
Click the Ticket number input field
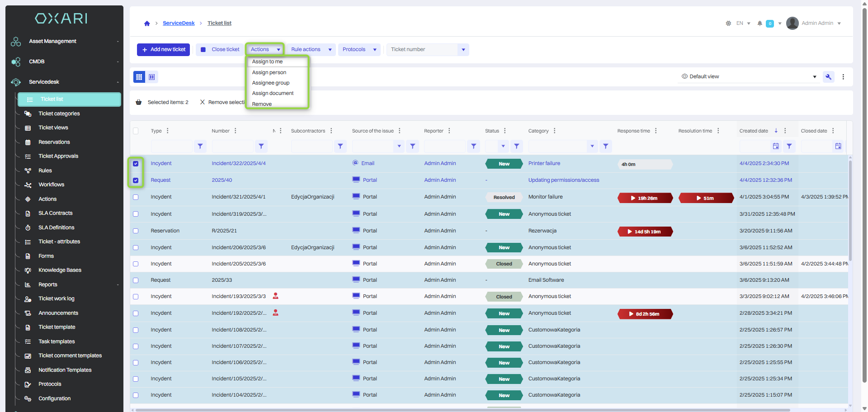(x=422, y=50)
